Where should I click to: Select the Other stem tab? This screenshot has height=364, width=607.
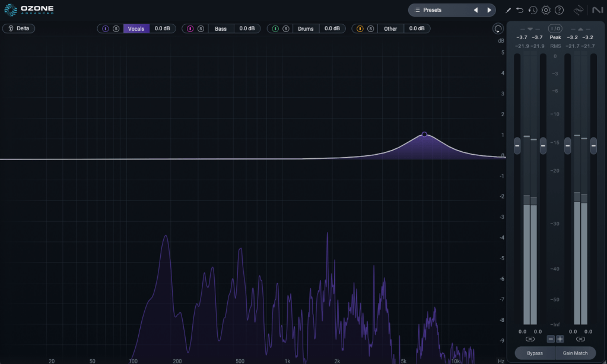click(390, 28)
